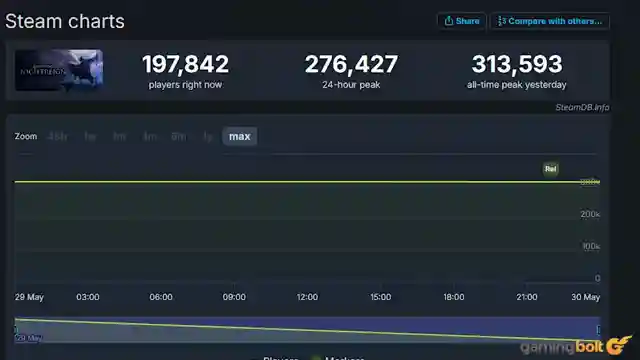The width and height of the screenshot is (640, 360).
Task: Select the 48h zoom range
Action: click(x=58, y=136)
